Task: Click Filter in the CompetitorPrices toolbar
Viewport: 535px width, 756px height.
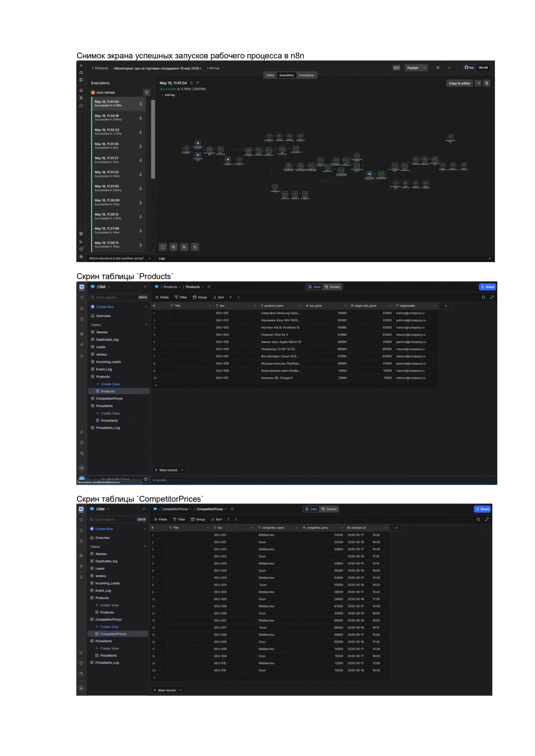Action: coord(179,519)
